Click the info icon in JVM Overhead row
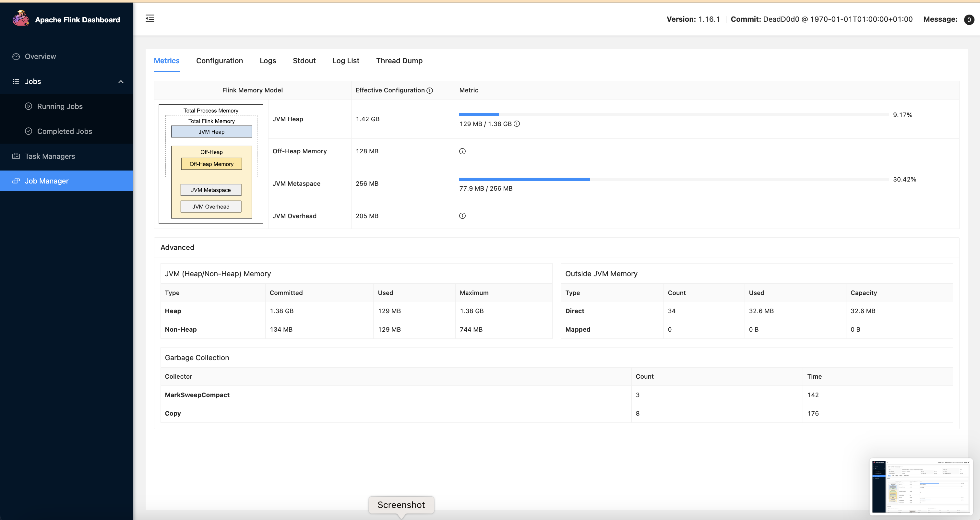The width and height of the screenshot is (980, 520). point(463,215)
